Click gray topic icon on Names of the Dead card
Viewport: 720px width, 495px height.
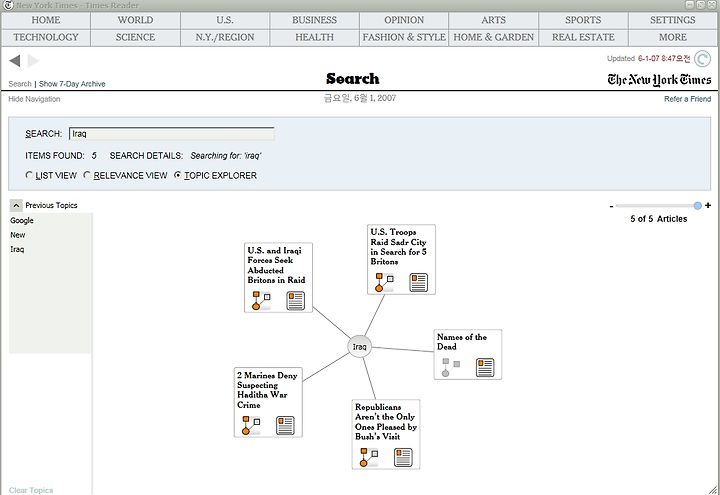pyautogui.click(x=450, y=367)
